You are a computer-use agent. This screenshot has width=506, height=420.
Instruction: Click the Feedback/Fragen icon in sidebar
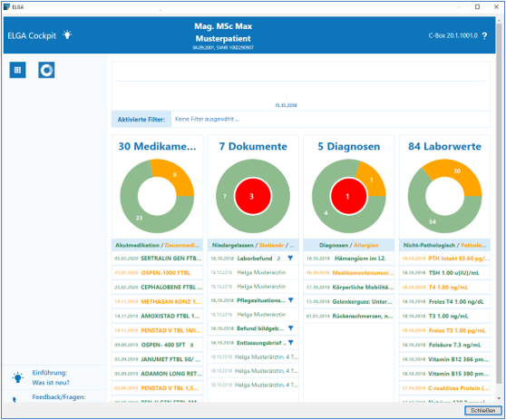tap(15, 399)
